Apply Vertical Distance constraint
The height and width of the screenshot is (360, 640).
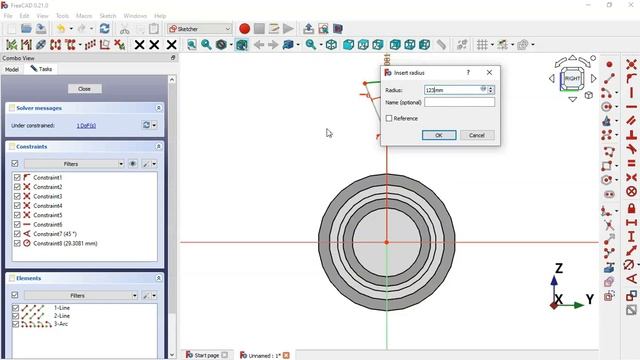click(631, 236)
